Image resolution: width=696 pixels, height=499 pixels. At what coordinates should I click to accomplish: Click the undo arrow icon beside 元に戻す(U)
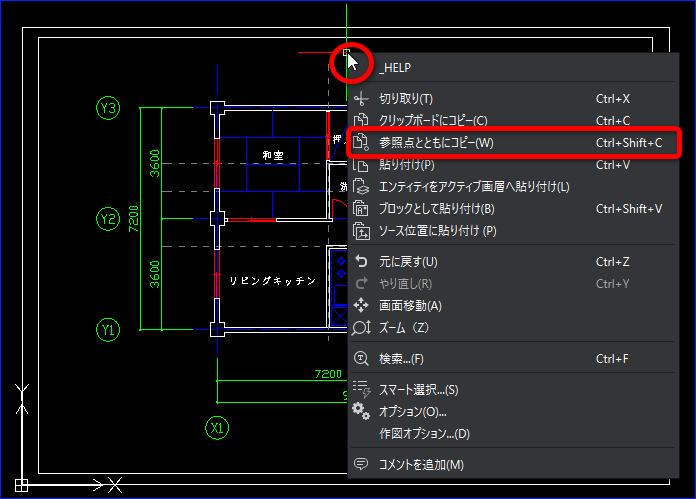pyautogui.click(x=361, y=261)
